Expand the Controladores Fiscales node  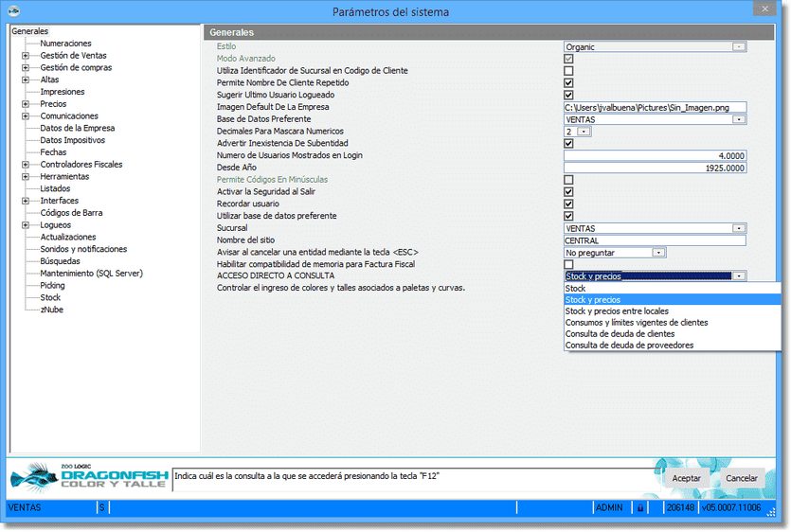[x=26, y=165]
